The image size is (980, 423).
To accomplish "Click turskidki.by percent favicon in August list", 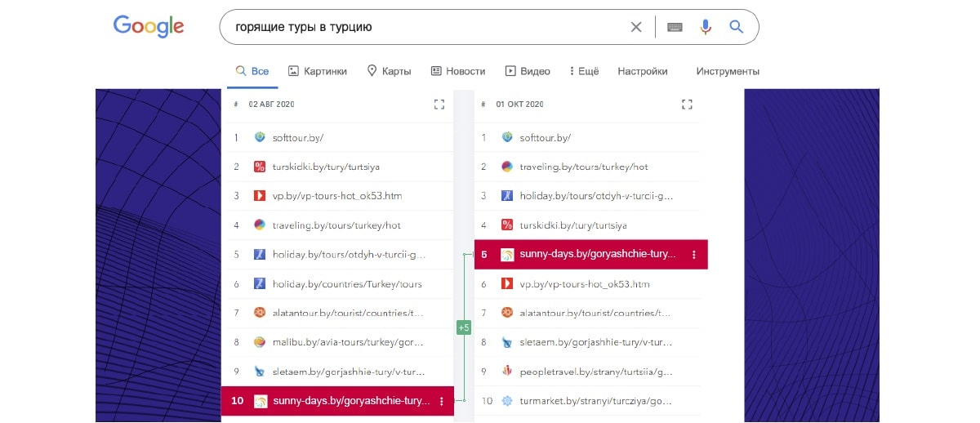I will pos(260,167).
